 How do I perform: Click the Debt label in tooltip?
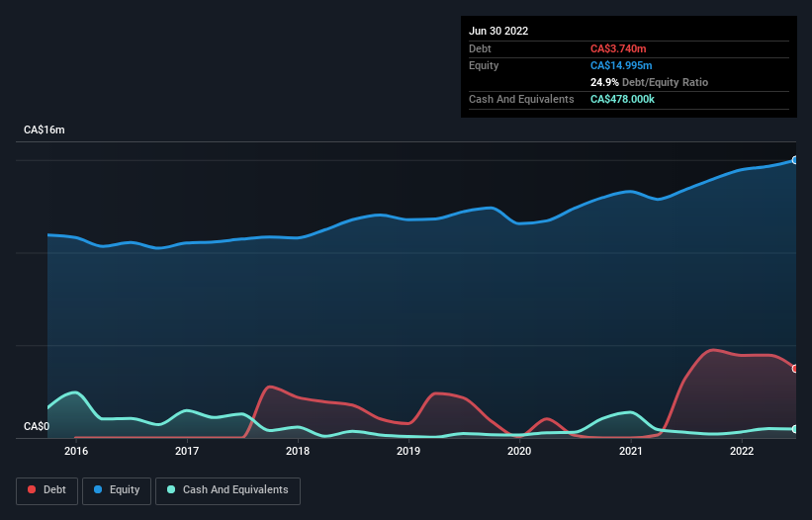coord(480,48)
